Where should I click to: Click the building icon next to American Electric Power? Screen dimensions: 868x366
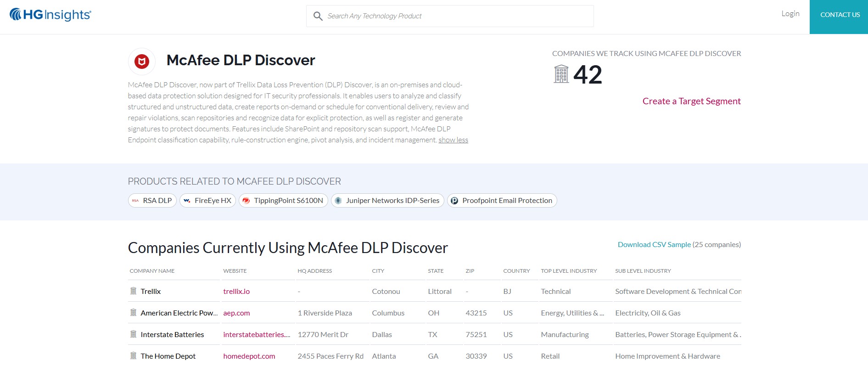pos(134,313)
